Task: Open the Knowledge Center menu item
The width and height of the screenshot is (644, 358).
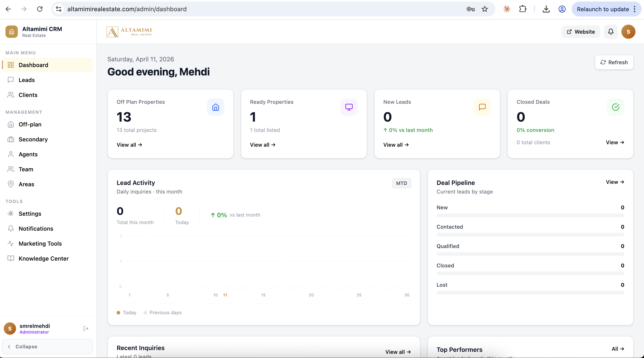Action: click(x=43, y=259)
